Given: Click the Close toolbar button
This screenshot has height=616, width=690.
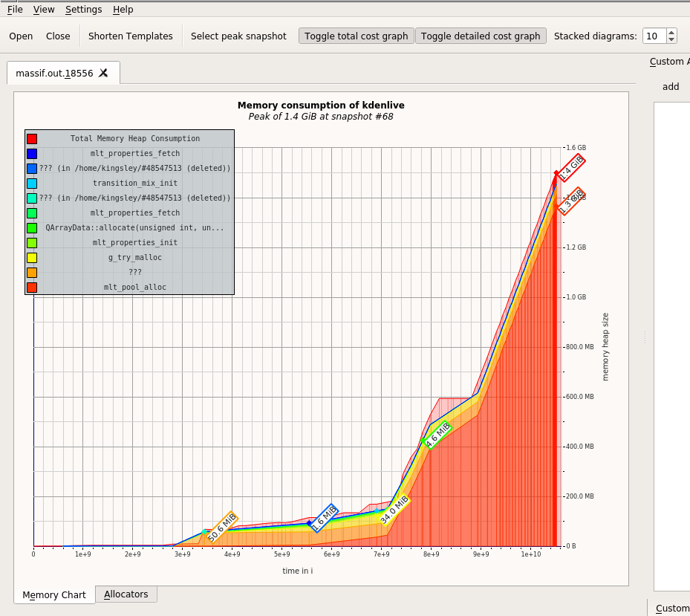Looking at the screenshot, I should [58, 36].
